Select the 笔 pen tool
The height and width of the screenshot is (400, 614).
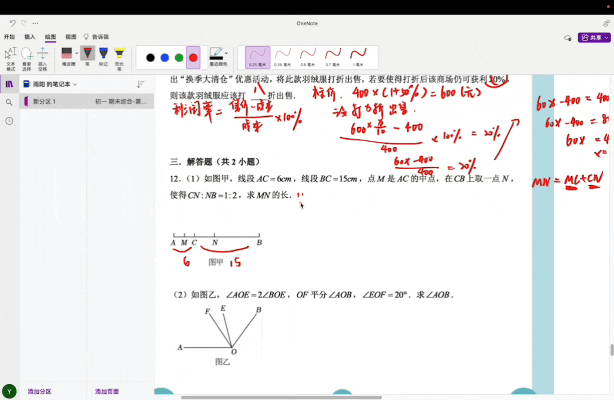pyautogui.click(x=87, y=56)
